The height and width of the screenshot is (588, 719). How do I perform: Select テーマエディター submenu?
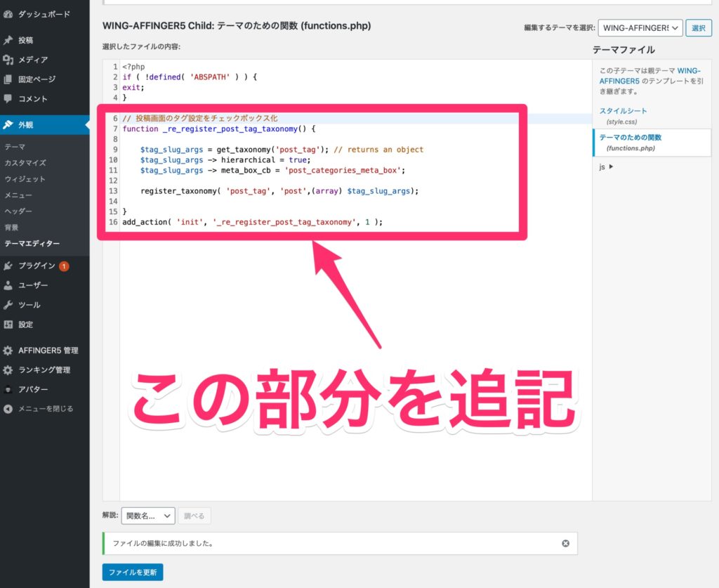[x=32, y=244]
